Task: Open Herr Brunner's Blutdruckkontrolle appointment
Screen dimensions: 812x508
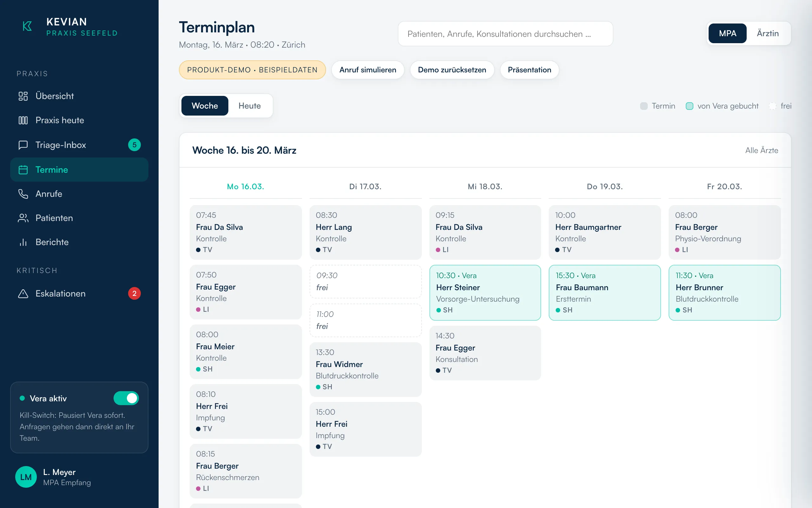Action: (x=724, y=293)
